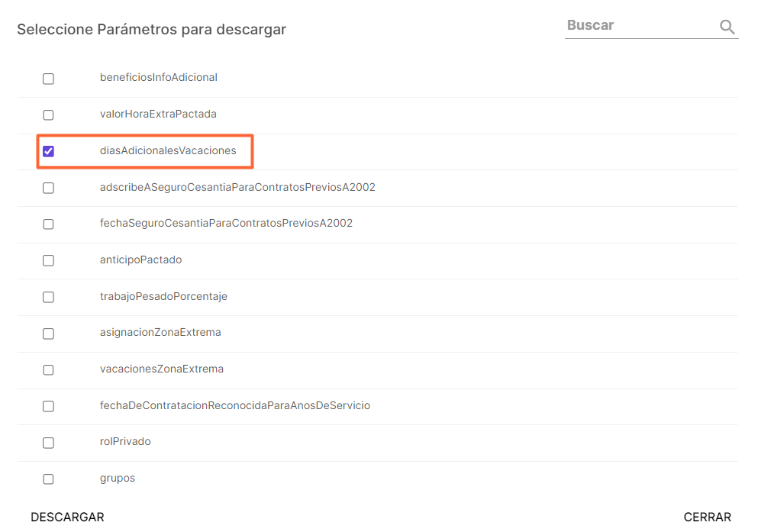Enable the anticipoPactado checkbox
This screenshot has width=758, height=532.
tap(49, 260)
